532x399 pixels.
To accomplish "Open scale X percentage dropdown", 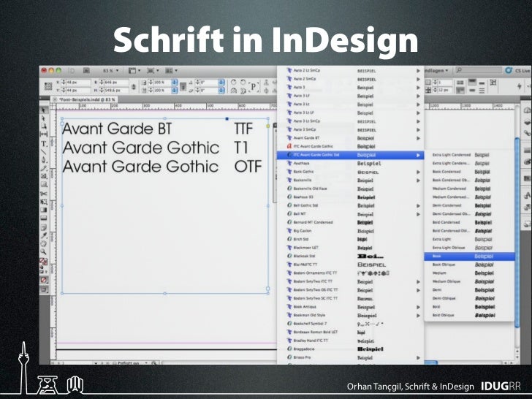I will click(x=175, y=83).
